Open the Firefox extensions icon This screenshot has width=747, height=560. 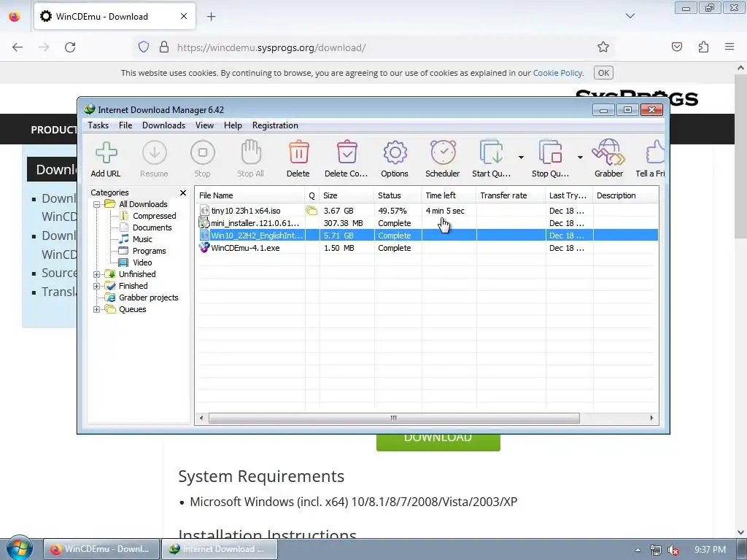point(704,47)
